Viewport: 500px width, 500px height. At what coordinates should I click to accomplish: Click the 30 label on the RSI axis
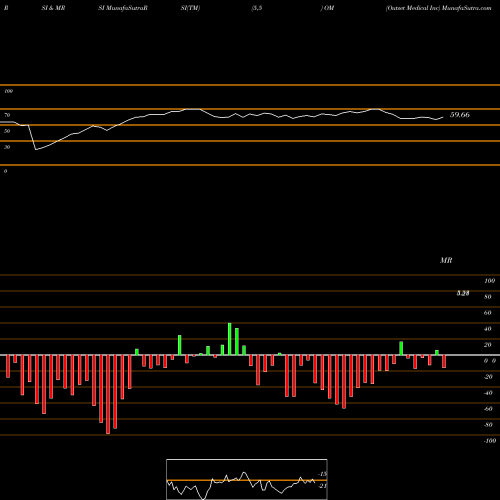pyautogui.click(x=7, y=147)
